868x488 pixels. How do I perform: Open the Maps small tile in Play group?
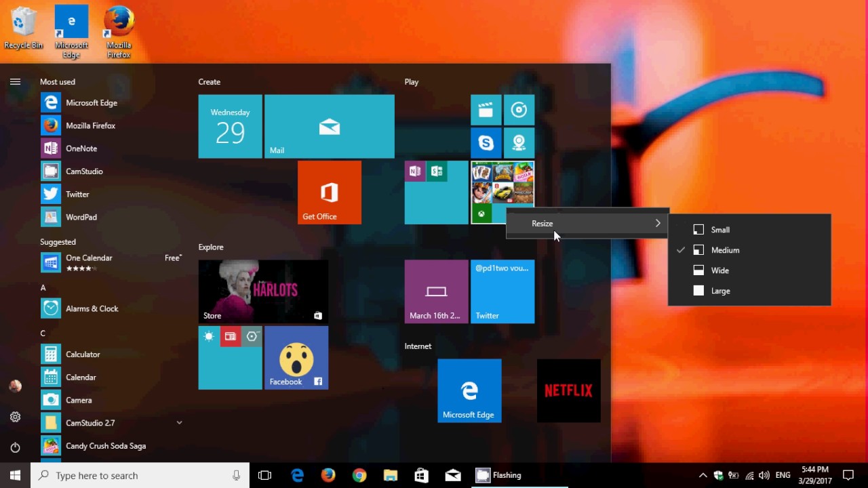pos(519,143)
